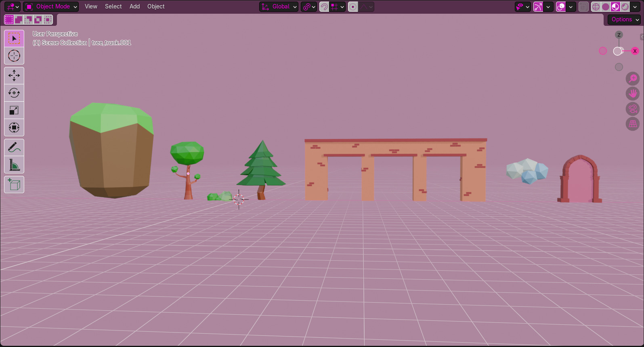
Task: Click the Pan view hand button
Action: click(633, 94)
